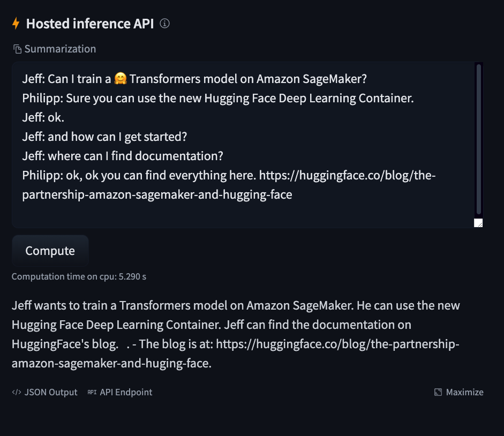The height and width of the screenshot is (436, 504).
Task: Click the Summarization task icon
Action: pos(17,49)
